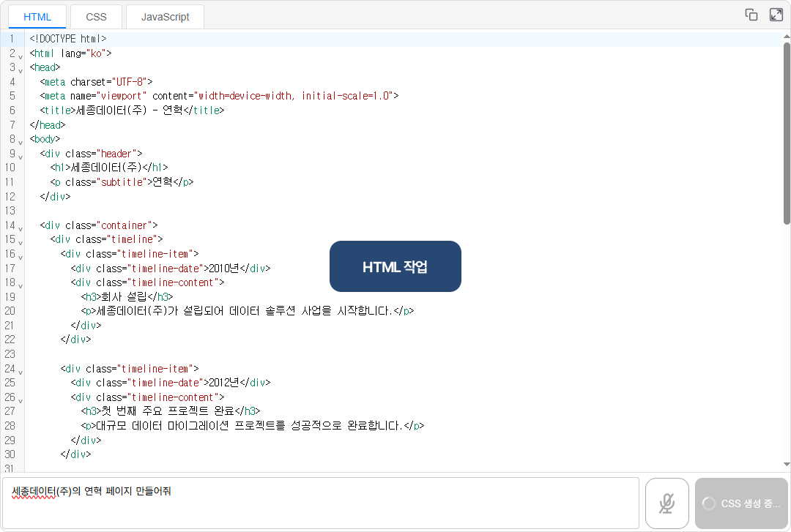Click the HTML 작업 overlay label
This screenshot has height=532, width=791.
tap(395, 266)
